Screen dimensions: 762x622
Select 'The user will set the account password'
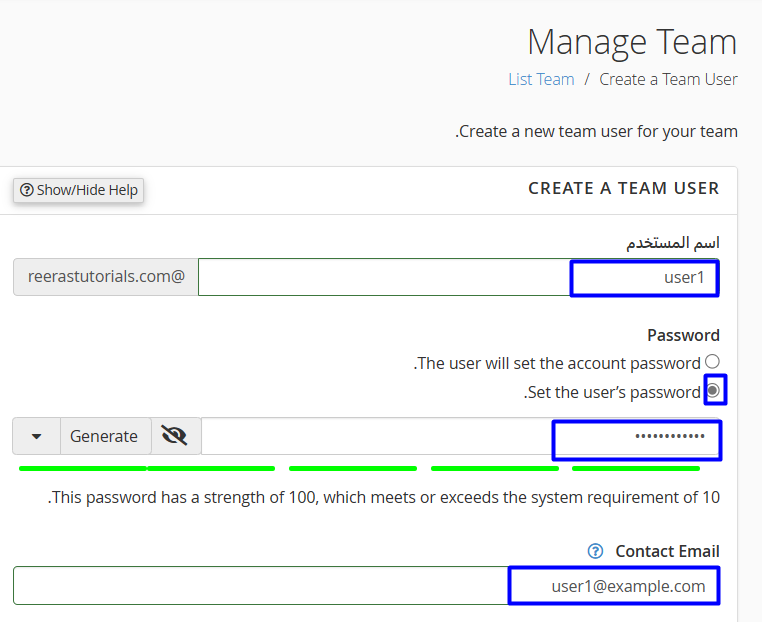tap(712, 362)
